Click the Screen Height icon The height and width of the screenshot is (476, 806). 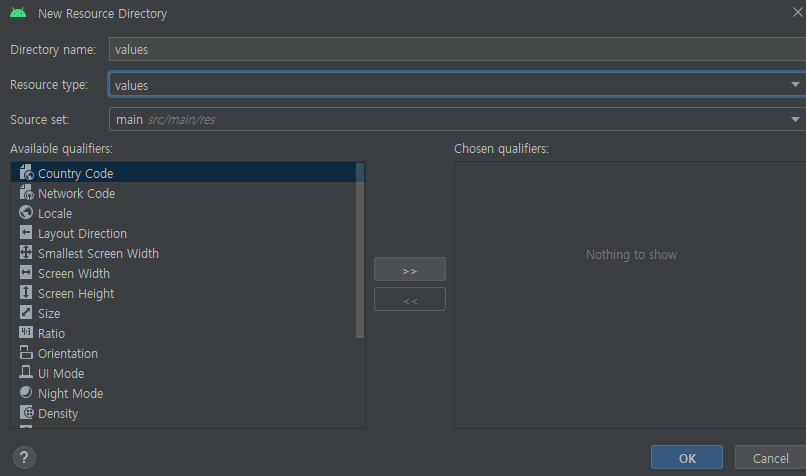pos(26,292)
